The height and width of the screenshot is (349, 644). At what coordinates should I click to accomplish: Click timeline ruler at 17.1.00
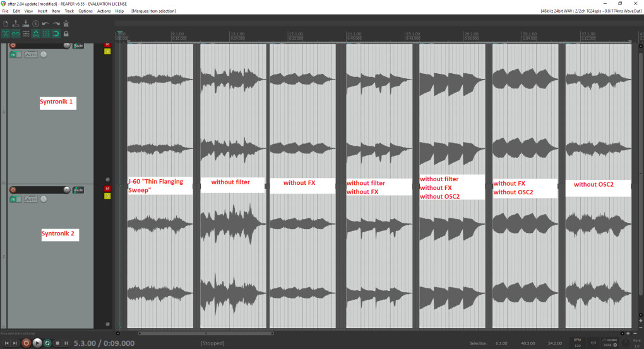pos(295,35)
